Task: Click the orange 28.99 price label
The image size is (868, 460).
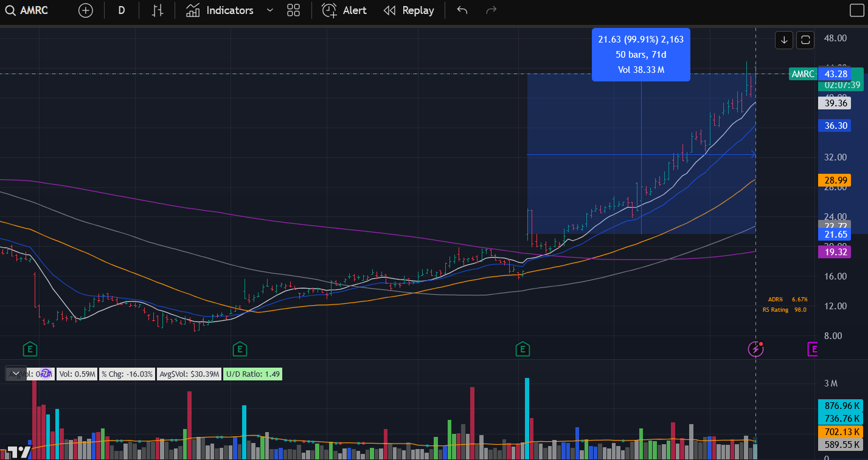Action: point(833,180)
